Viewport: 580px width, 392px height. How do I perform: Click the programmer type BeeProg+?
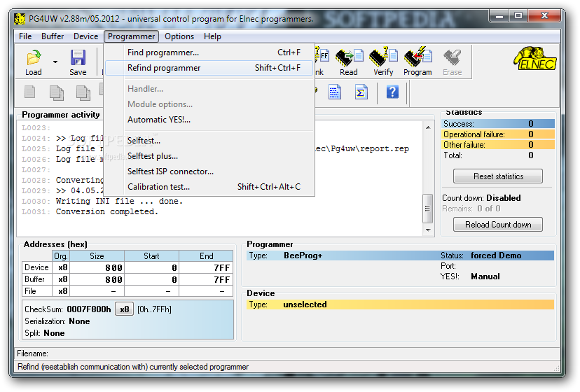[x=303, y=256]
